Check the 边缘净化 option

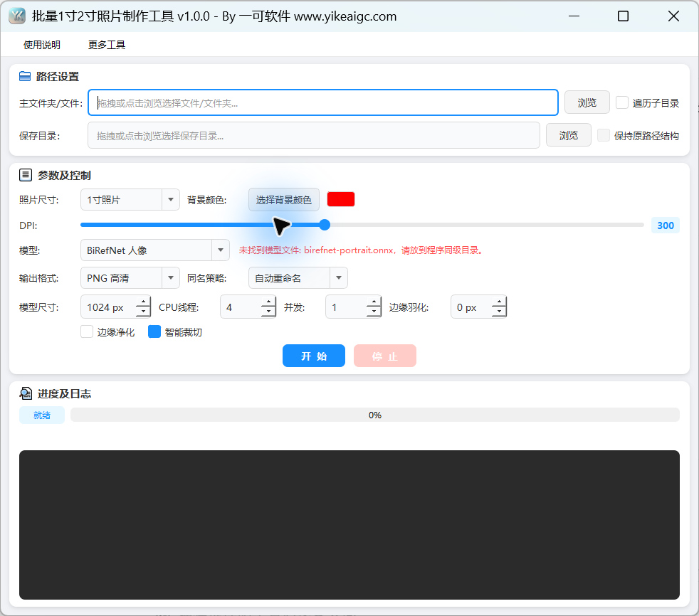(87, 332)
